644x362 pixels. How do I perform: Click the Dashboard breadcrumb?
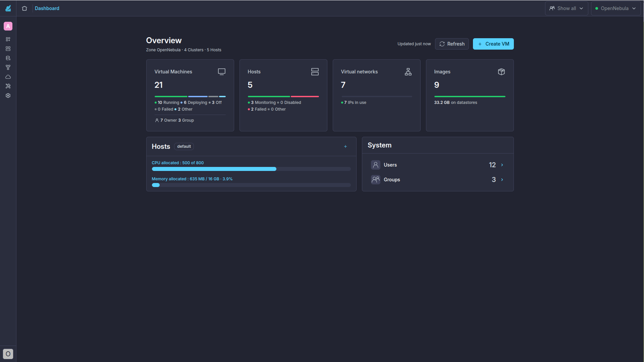coord(47,8)
